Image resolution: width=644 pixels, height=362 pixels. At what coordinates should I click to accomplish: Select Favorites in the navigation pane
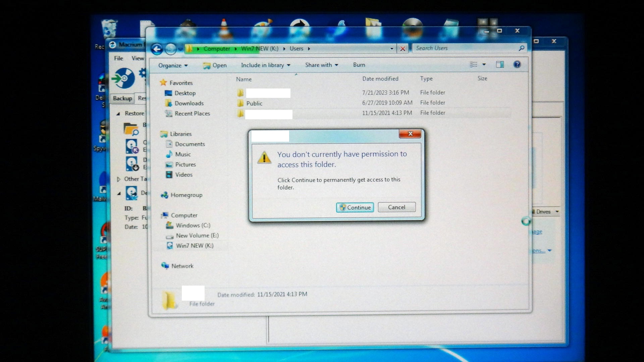coord(181,83)
